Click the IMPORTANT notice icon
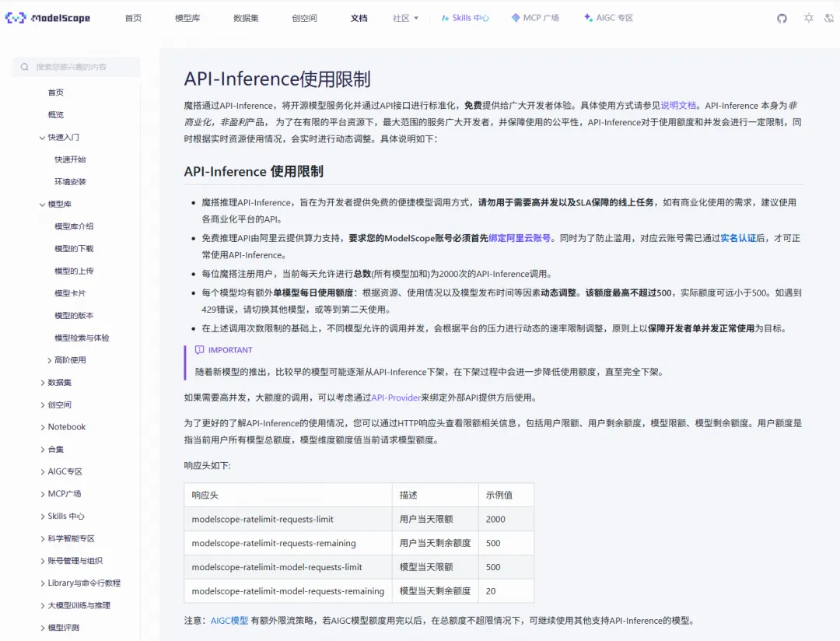This screenshot has height=641, width=840. point(199,350)
